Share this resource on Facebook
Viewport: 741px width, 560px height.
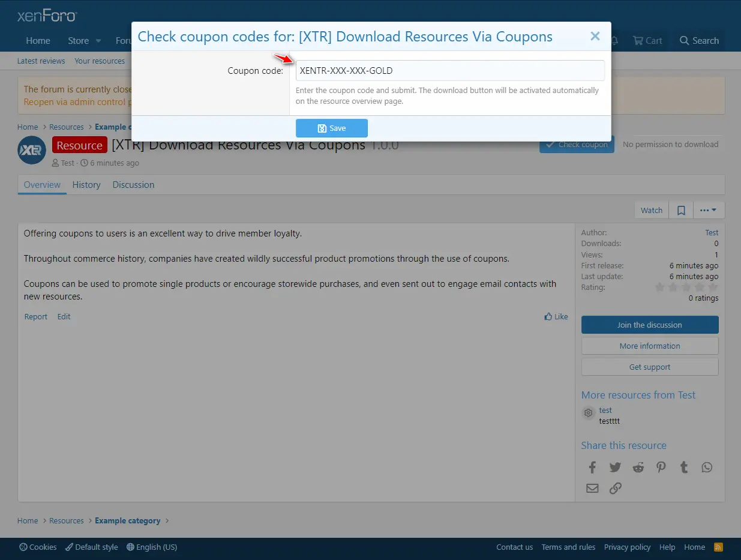click(592, 468)
